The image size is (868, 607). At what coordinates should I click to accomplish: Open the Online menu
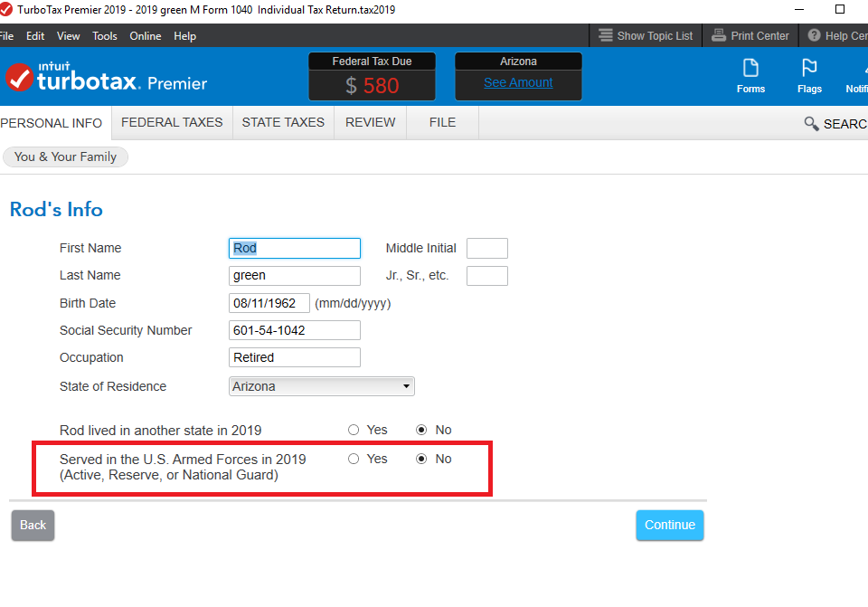pyautogui.click(x=145, y=36)
